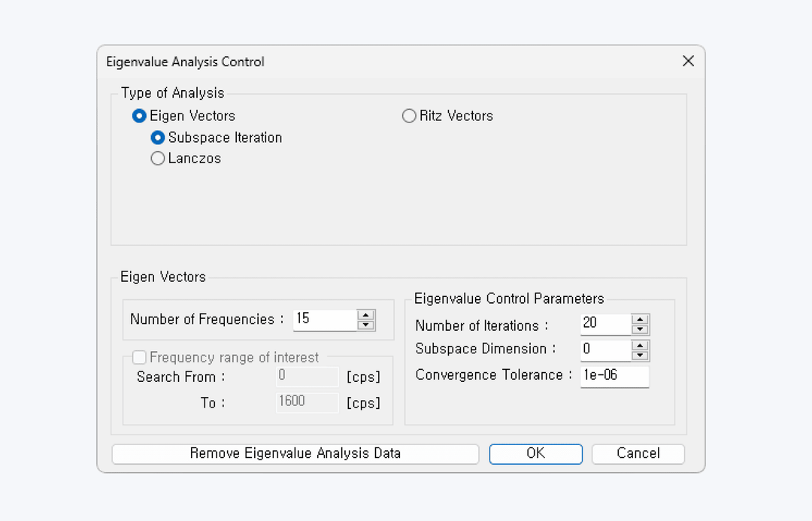The image size is (812, 521).
Task: Choose the Subspace Iteration option
Action: (x=157, y=138)
